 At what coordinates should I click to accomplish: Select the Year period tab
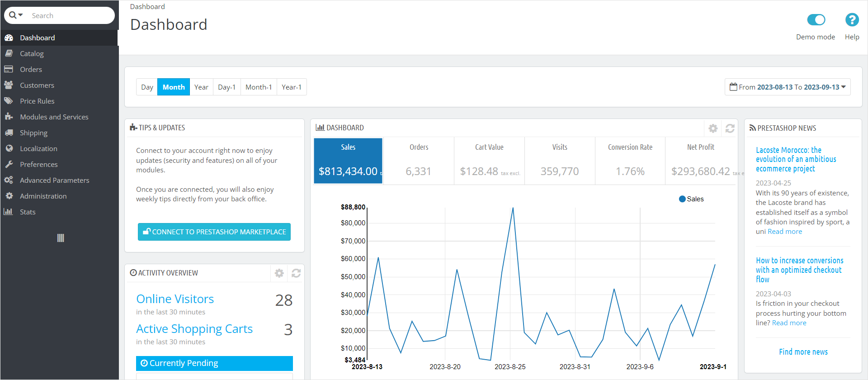(x=201, y=87)
